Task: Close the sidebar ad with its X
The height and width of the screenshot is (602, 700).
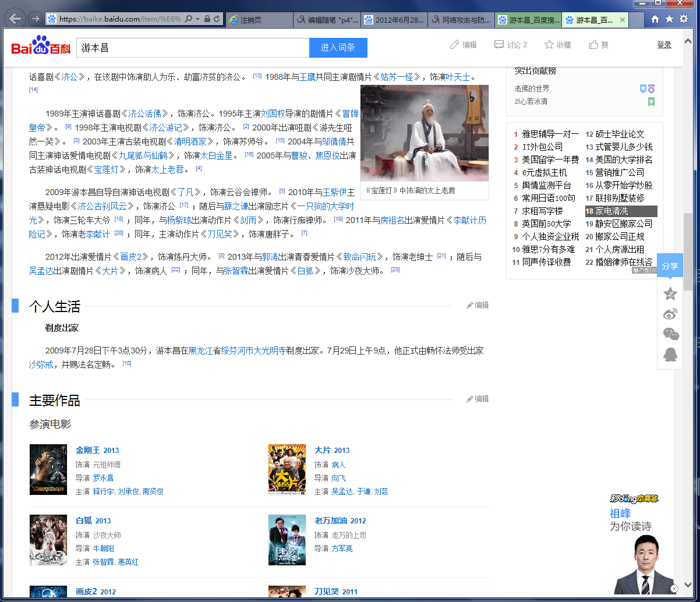Action: 653,270
